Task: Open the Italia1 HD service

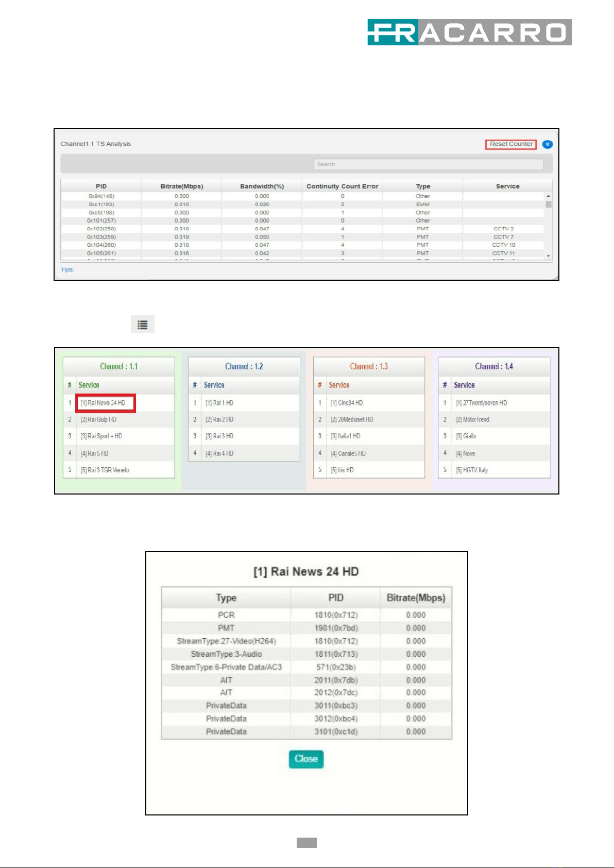Action: 346,436
